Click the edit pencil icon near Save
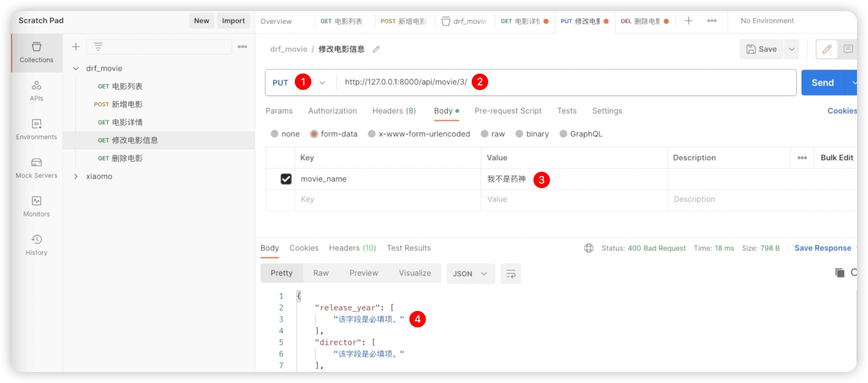Image resolution: width=868 pixels, height=383 pixels. 827,50
